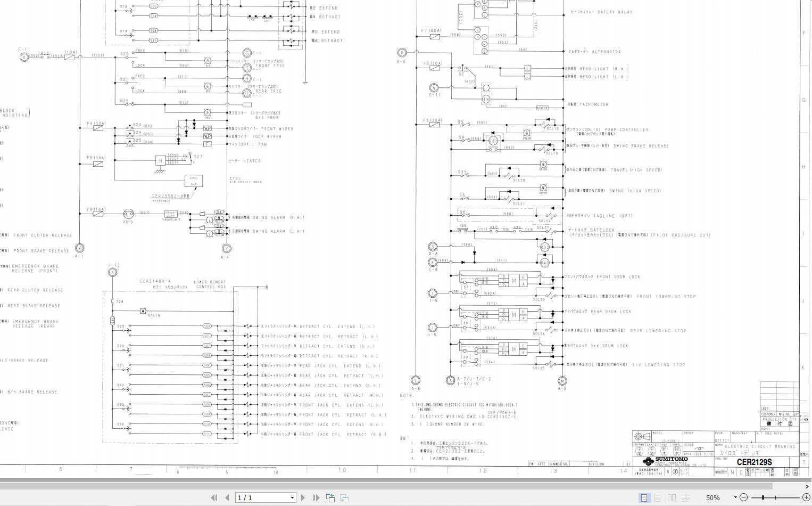Image resolution: width=812 pixels, height=506 pixels.
Task: Click the F3 (30A) fuse label
Action: click(433, 120)
